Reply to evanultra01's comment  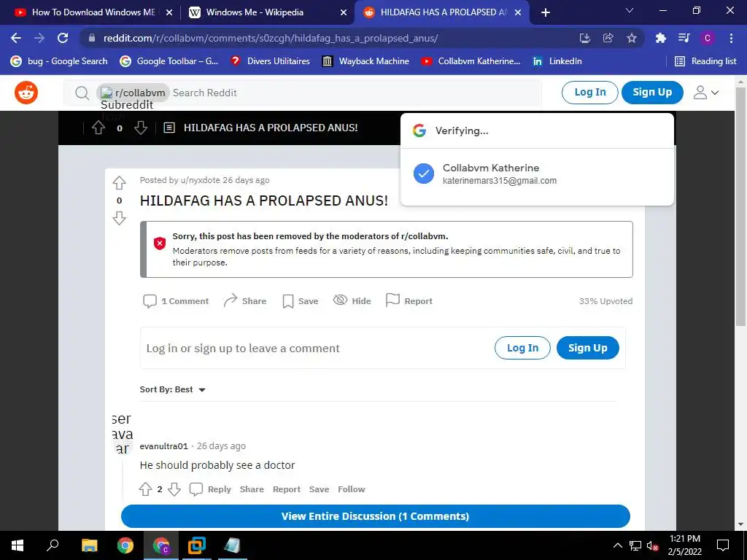pyautogui.click(x=210, y=489)
